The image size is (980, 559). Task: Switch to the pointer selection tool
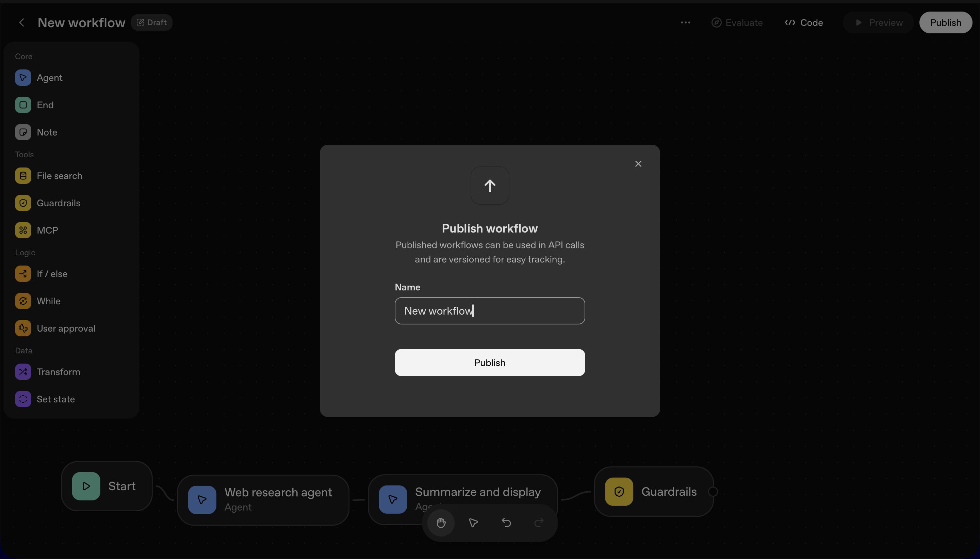[473, 523]
